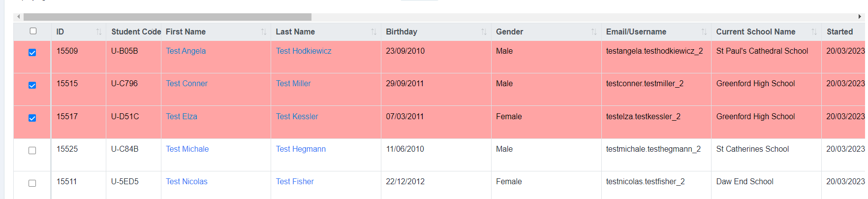868x199 pixels.
Task: Toggle the select-all header checkbox
Action: pos(33,31)
